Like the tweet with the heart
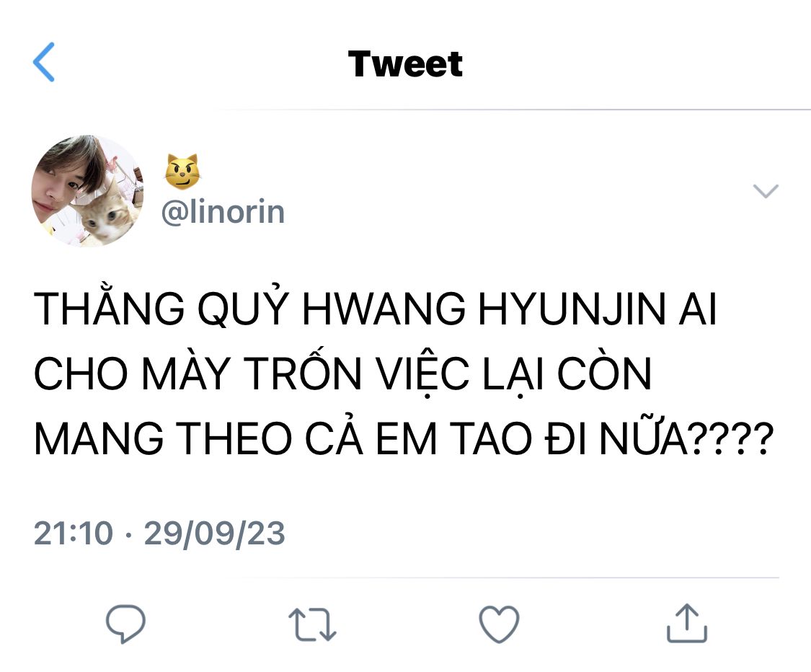The image size is (811, 672). 499,624
